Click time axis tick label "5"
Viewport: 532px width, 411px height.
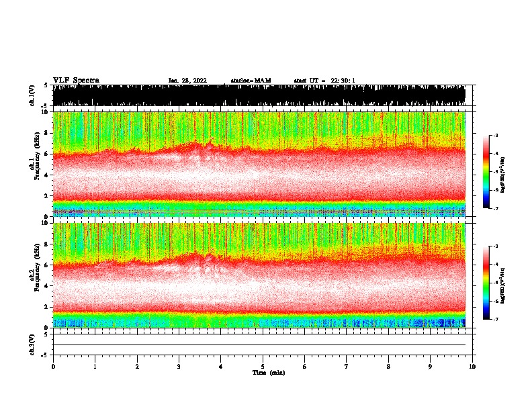[263, 367]
